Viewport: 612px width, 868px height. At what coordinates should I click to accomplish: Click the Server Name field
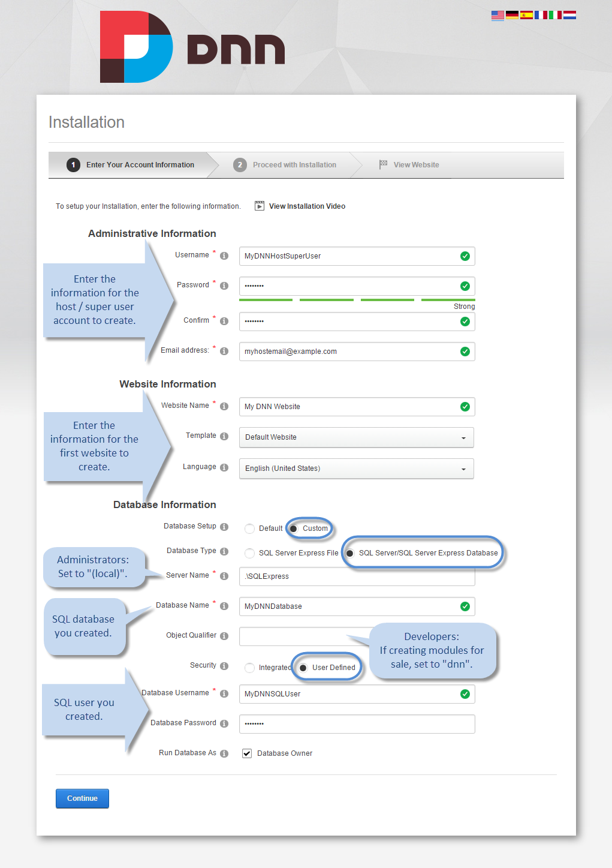(x=357, y=576)
